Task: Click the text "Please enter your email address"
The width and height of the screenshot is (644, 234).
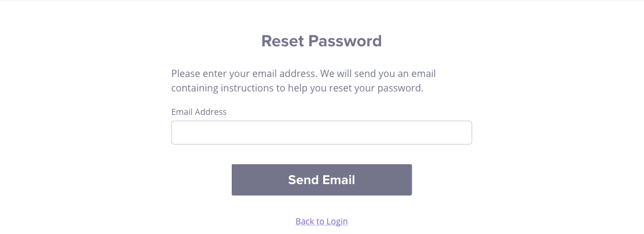Action: click(244, 73)
